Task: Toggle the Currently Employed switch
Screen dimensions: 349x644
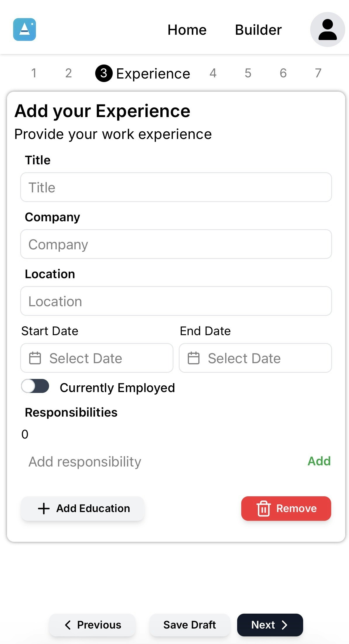Action: tap(35, 386)
